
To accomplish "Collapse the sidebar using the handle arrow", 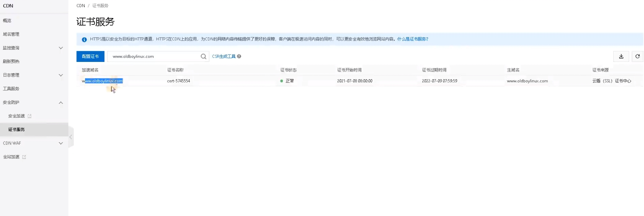I will [71, 137].
